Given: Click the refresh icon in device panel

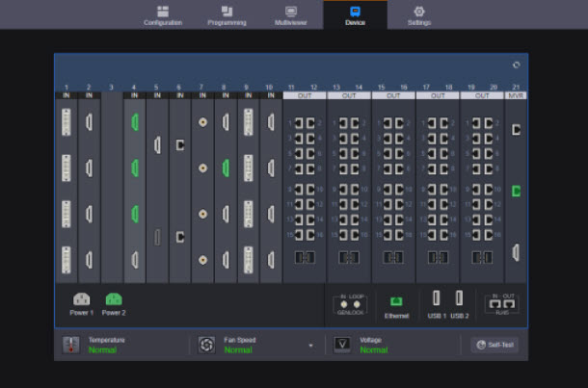Looking at the screenshot, I should coord(516,65).
